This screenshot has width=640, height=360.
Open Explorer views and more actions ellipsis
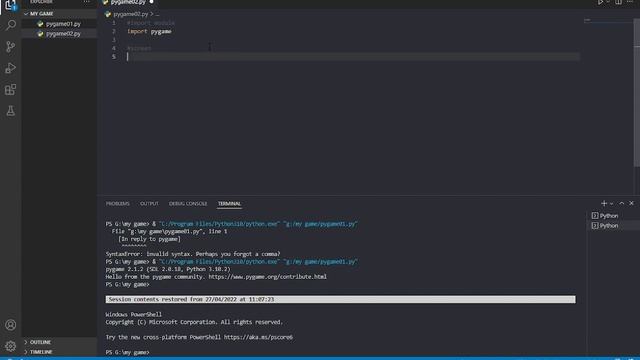point(86,2)
